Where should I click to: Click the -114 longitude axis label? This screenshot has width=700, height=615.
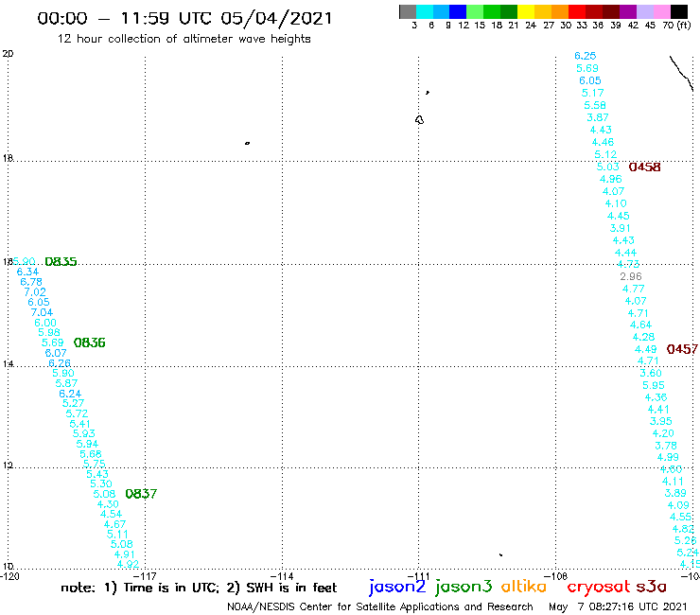pos(282,576)
